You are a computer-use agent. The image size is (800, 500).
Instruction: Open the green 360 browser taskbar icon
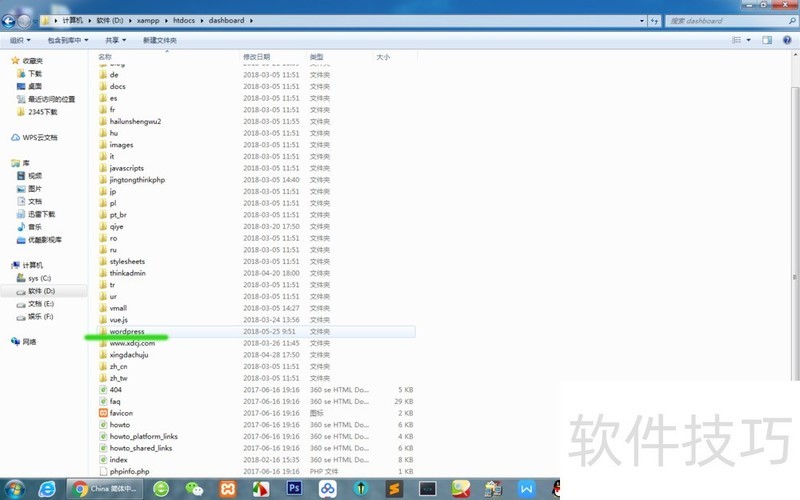161,489
